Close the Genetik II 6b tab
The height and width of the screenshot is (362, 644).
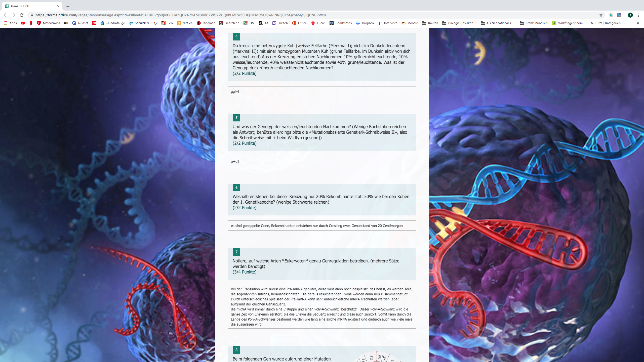pos(58,6)
